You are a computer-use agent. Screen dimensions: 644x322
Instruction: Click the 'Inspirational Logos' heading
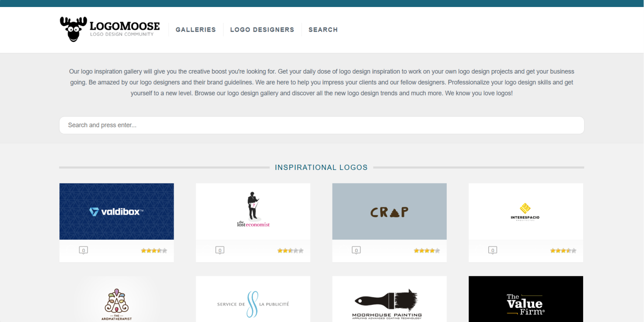[322, 167]
